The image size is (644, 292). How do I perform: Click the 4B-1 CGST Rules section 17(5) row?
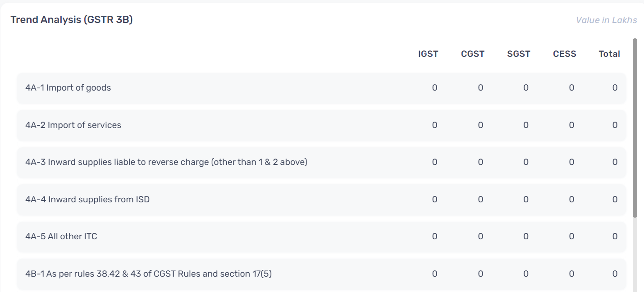pos(321,274)
